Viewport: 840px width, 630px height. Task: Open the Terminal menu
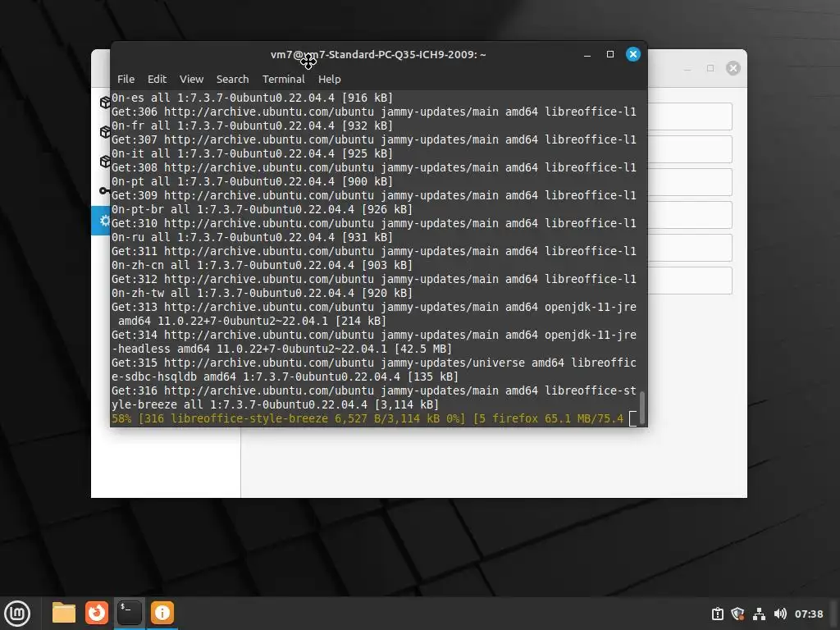point(283,79)
